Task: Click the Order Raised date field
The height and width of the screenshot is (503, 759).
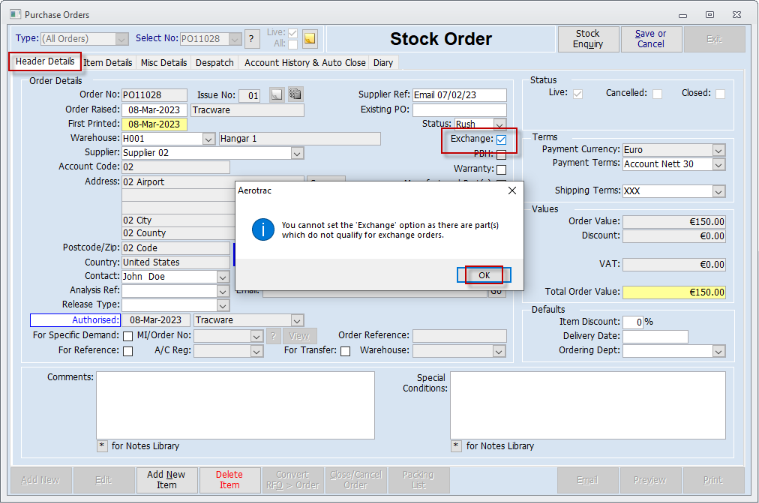Action: click(154, 110)
